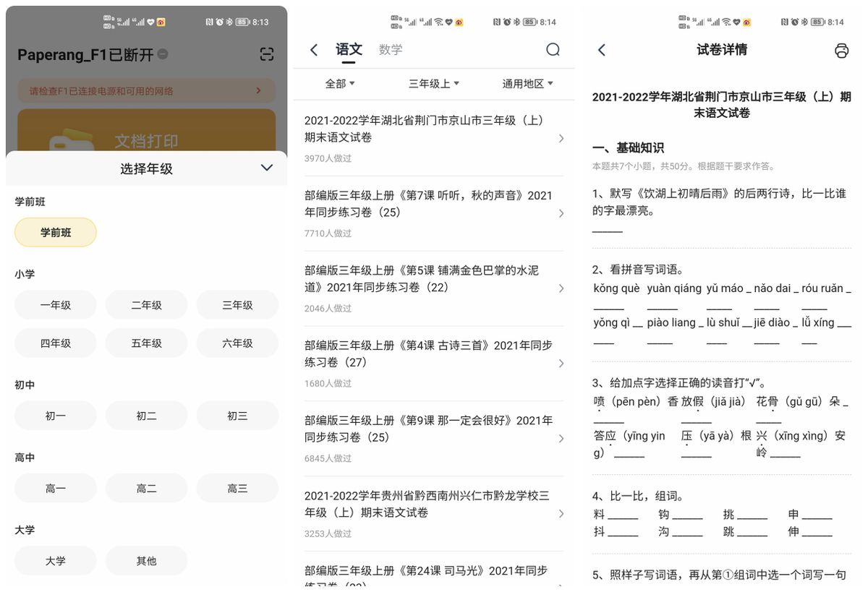The image size is (868, 592).
Task: Select the 学前班 preschool grade option
Action: [x=55, y=232]
